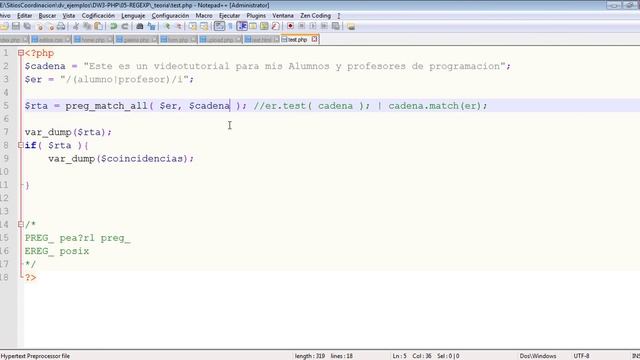Toggle synchronized horizontal scrolling icon

(204, 27)
